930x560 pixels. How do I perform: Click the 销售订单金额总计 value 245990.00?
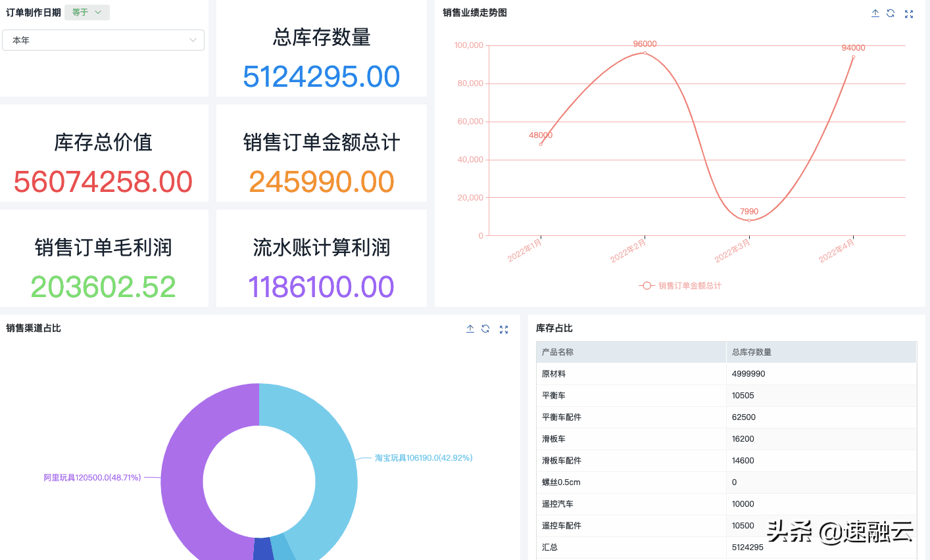click(x=322, y=182)
